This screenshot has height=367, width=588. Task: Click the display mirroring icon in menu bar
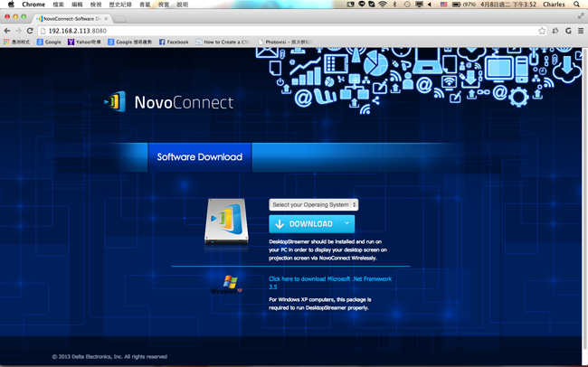pyautogui.click(x=419, y=5)
